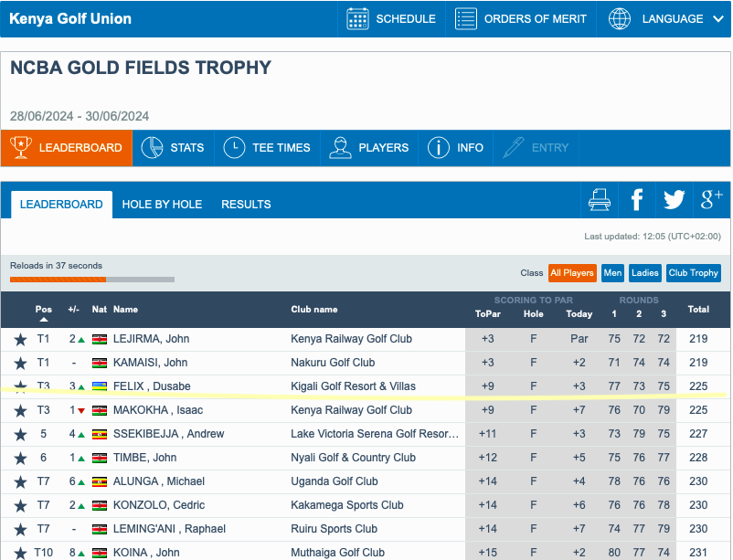
Task: Open the INFO section
Action: pyautogui.click(x=456, y=148)
